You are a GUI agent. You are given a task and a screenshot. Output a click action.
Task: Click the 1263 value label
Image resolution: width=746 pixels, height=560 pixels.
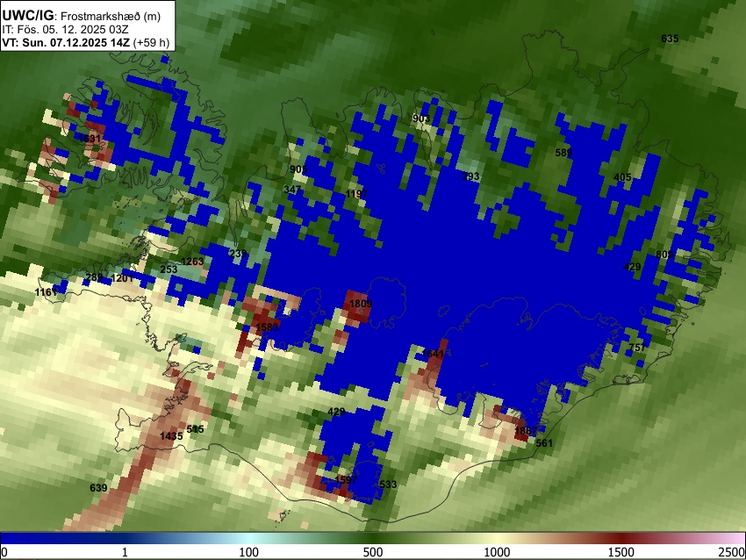[x=192, y=262]
